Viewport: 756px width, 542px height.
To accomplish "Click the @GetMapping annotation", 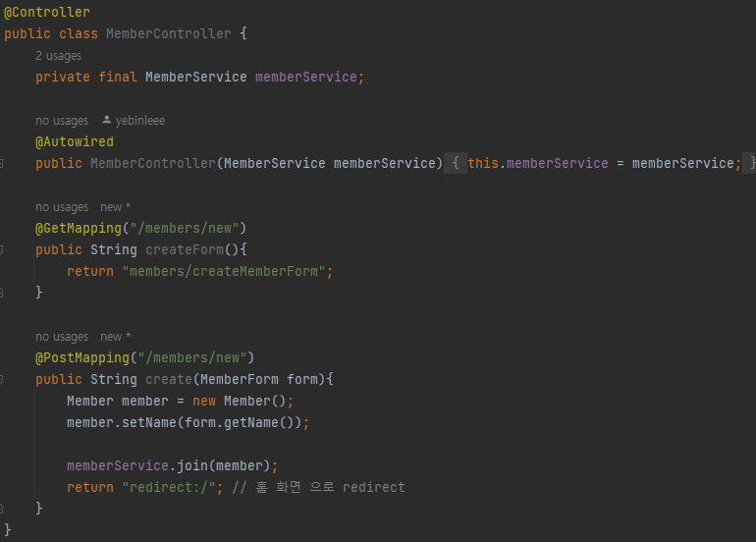I will coord(79,228).
